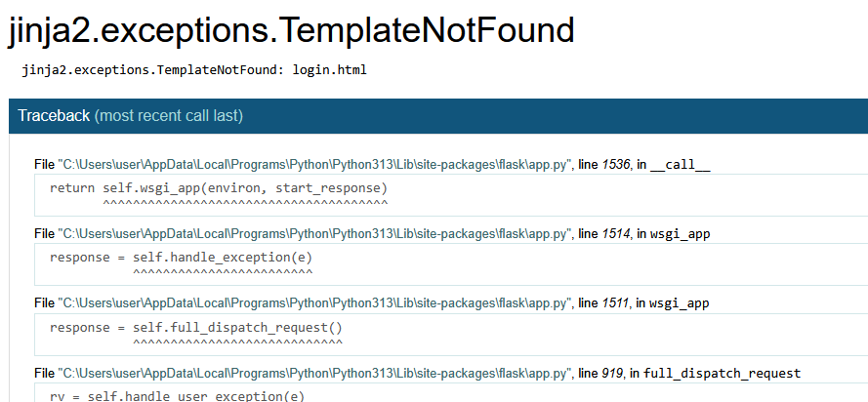Click the caret underline beneath self.wsgi_app(environ, start_response)

click(244, 203)
